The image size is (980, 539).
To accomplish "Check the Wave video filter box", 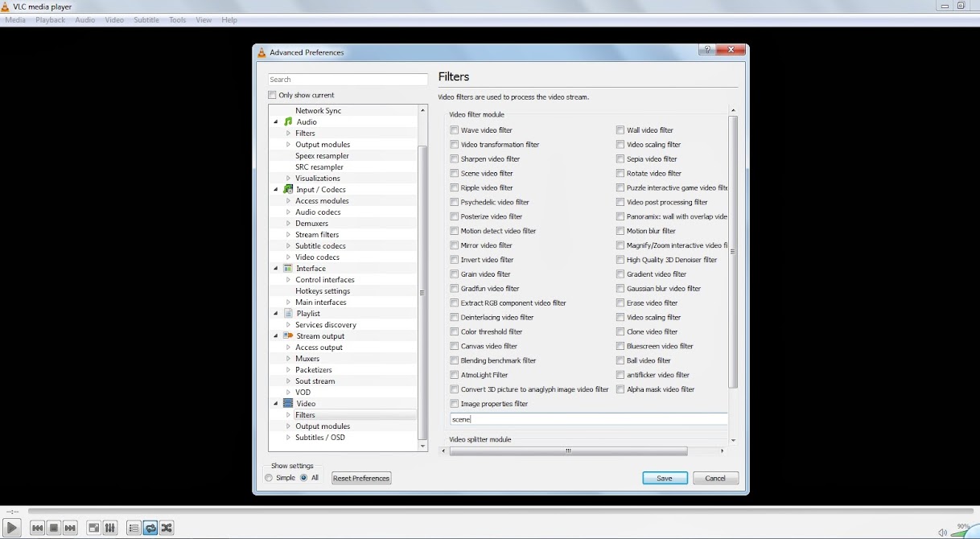I will [x=455, y=130].
